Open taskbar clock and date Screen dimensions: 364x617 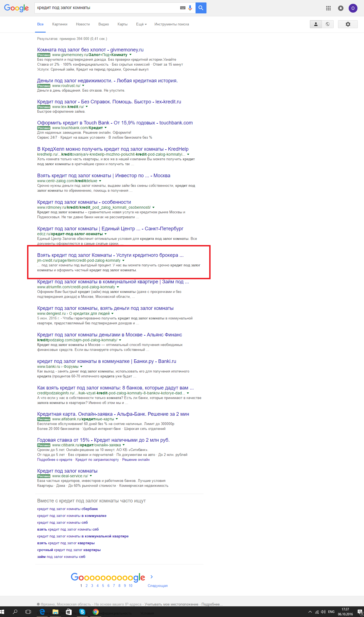coord(345,612)
